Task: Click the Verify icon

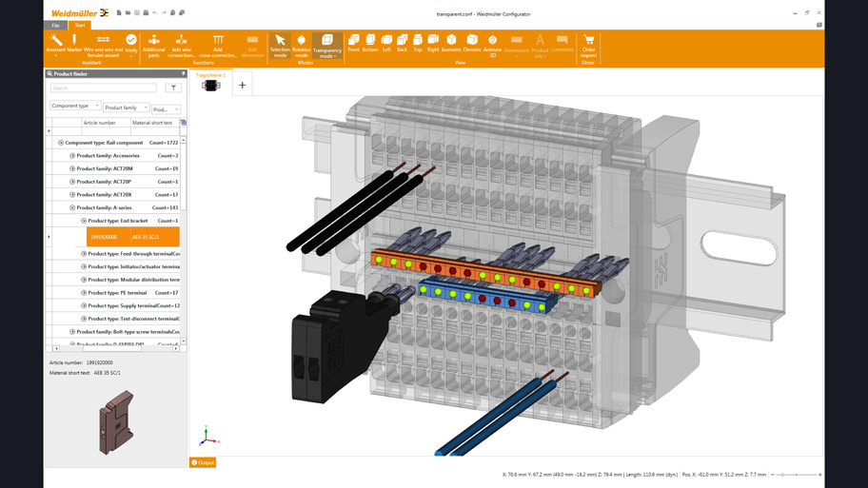Action: tap(131, 44)
